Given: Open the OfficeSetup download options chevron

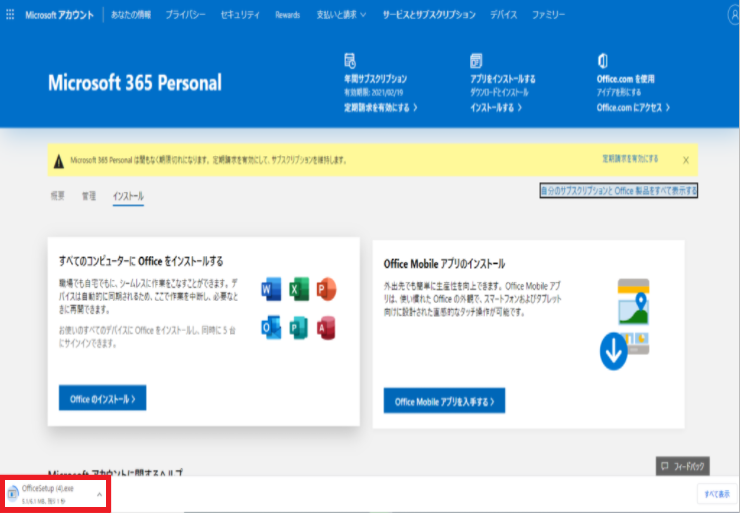Looking at the screenshot, I should coord(99,495).
